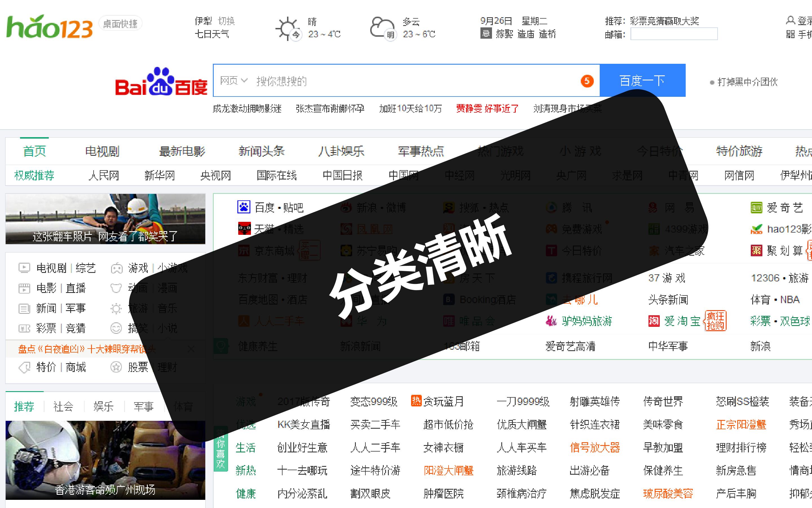This screenshot has height=508, width=812.
Task: Click 切换 to change city
Action: pyautogui.click(x=226, y=21)
